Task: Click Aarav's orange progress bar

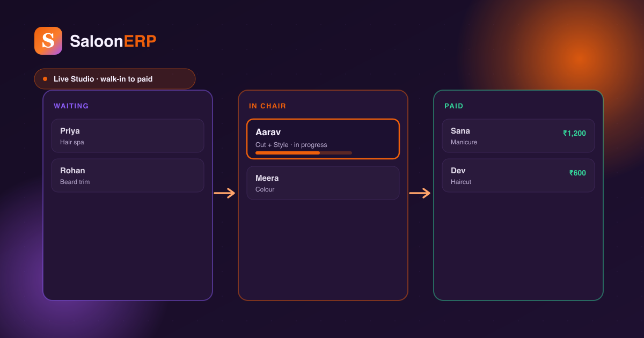Action: click(304, 153)
